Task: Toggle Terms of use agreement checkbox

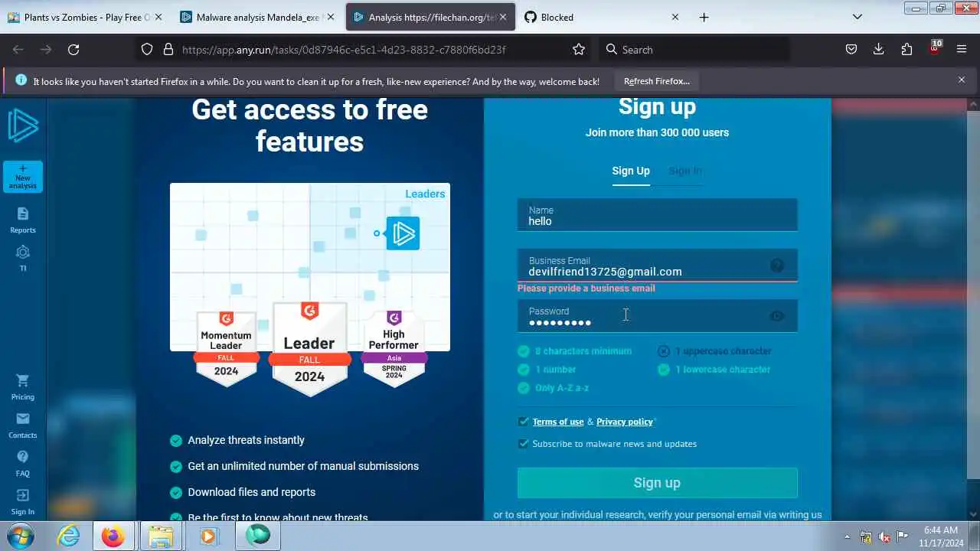Action: (x=524, y=422)
